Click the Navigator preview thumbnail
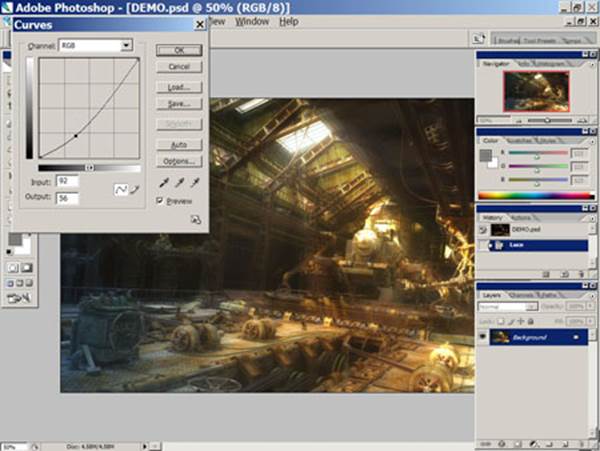600x451 pixels. [x=536, y=91]
